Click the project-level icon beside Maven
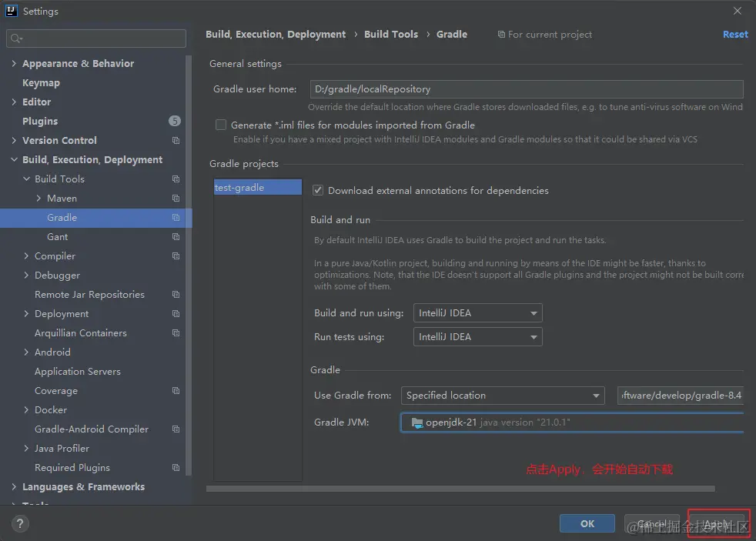 pos(176,199)
